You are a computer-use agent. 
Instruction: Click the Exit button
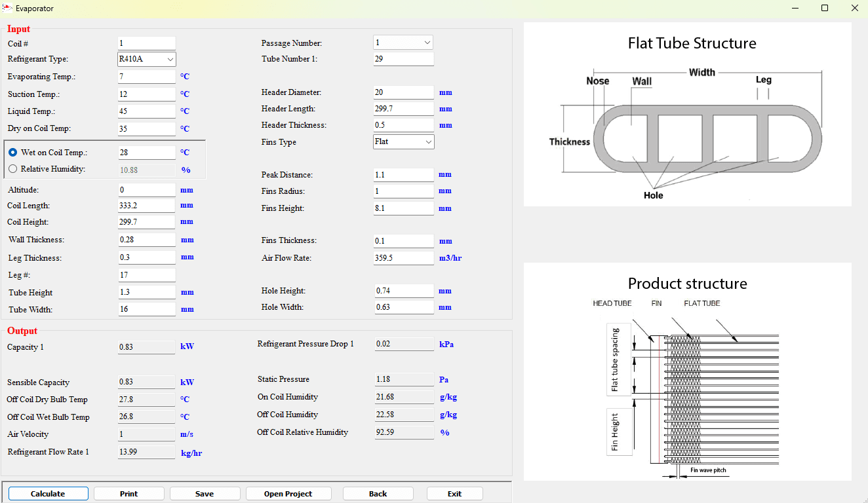454,494
